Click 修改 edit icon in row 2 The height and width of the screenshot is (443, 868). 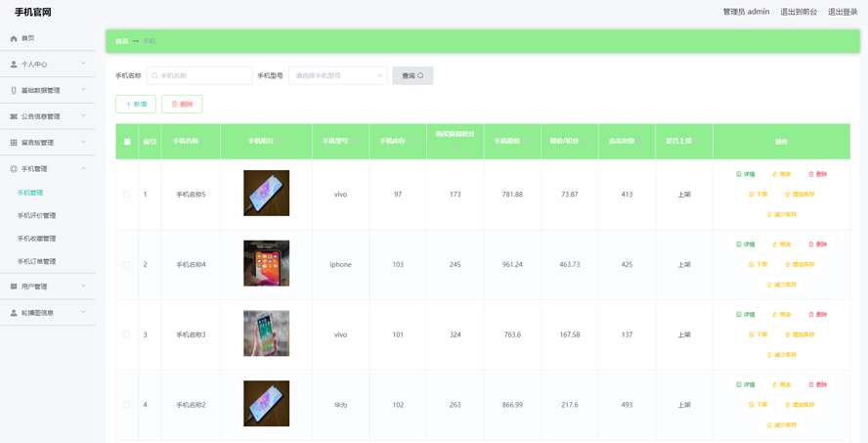point(775,244)
